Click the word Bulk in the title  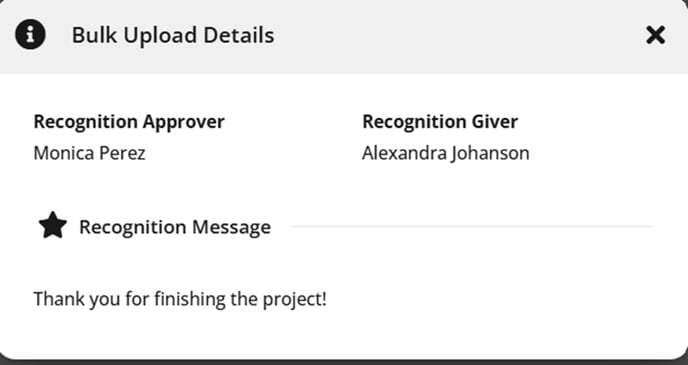point(94,35)
